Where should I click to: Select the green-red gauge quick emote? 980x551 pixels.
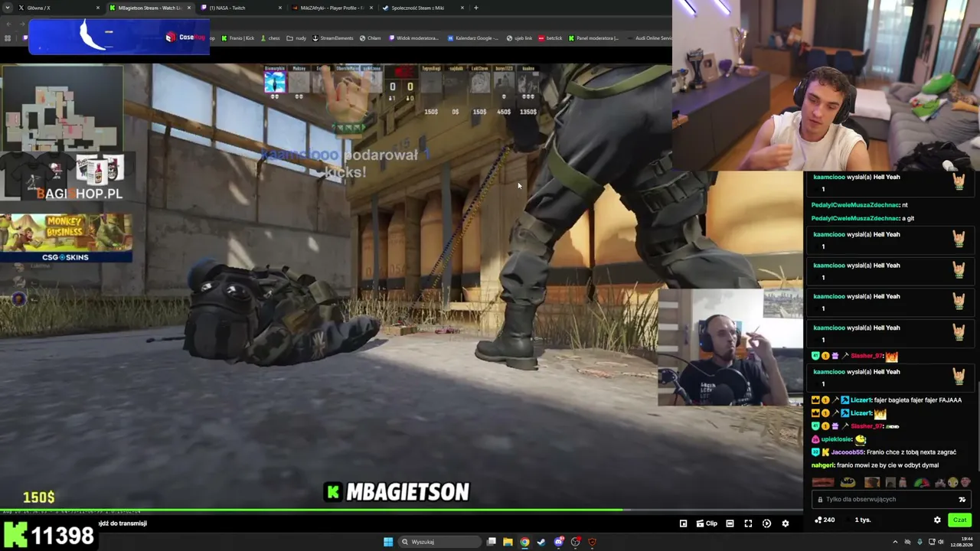pos(921,482)
